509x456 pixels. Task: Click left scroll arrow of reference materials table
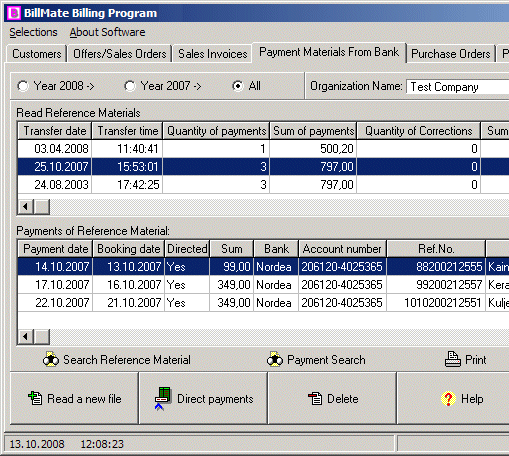(x=25, y=207)
